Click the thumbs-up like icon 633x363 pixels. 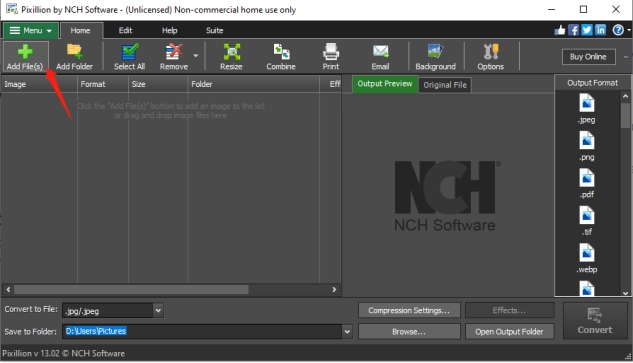(x=560, y=30)
